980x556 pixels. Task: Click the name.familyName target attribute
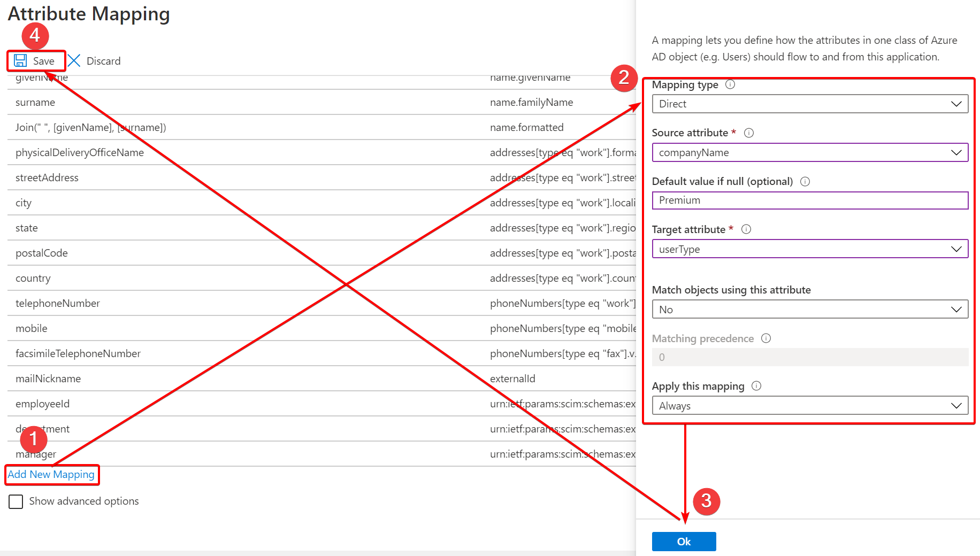(x=531, y=102)
